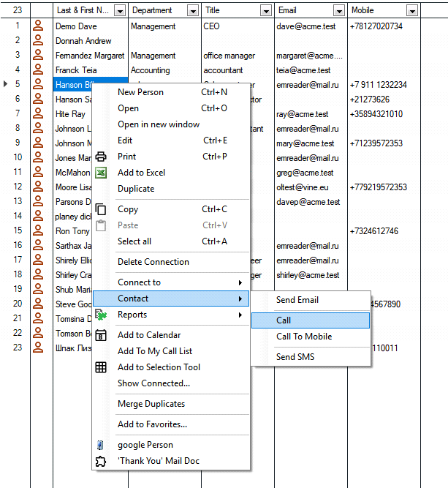Click the Print icon in context menu
Viewport: 448px width, 488px height.
(101, 157)
